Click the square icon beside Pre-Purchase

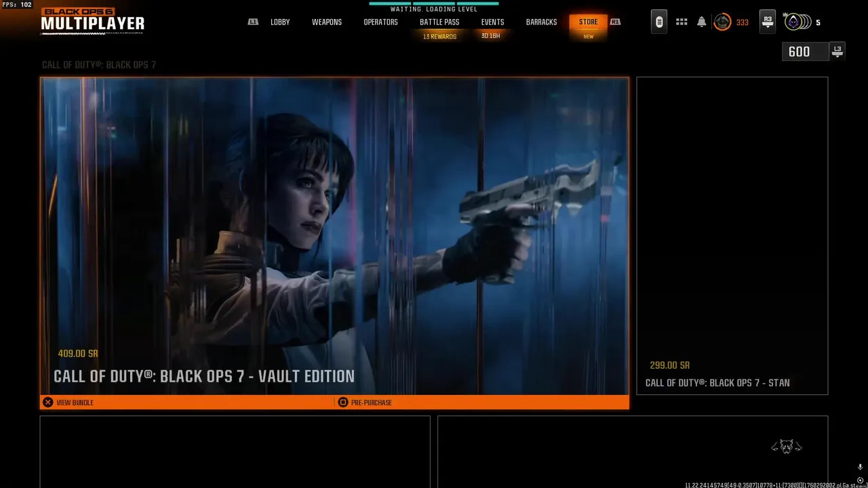(342, 403)
